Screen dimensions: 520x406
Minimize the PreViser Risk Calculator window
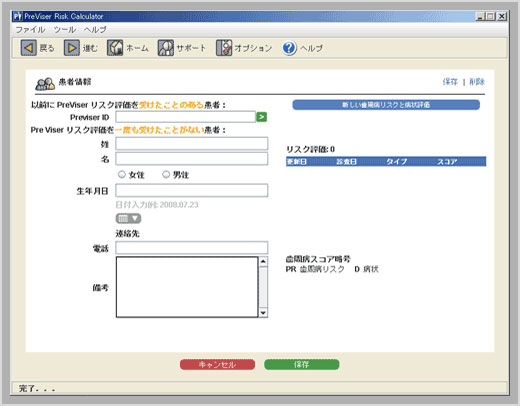pyautogui.click(x=480, y=16)
